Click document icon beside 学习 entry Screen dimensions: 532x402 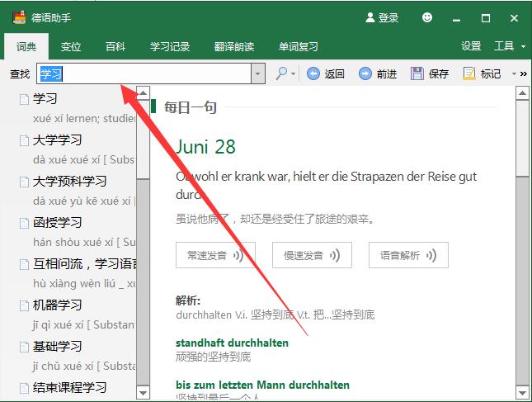(24, 99)
